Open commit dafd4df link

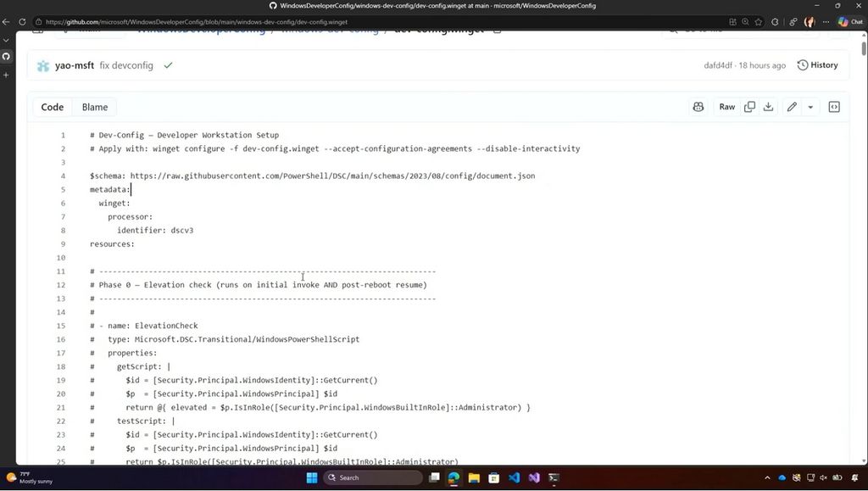click(x=717, y=65)
